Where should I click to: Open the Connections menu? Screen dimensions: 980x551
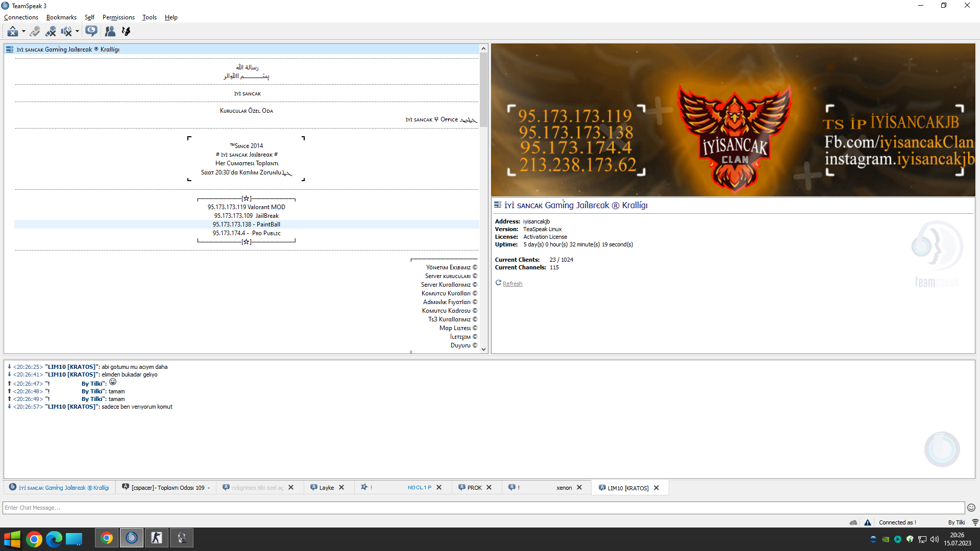[21, 17]
